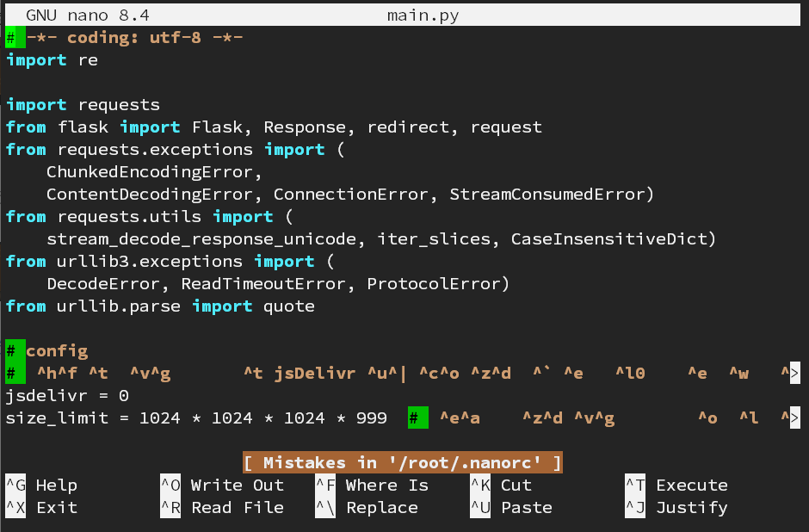Click the truncation arrow on the size_limit line
Viewport: 809px width, 532px height.
point(794,418)
